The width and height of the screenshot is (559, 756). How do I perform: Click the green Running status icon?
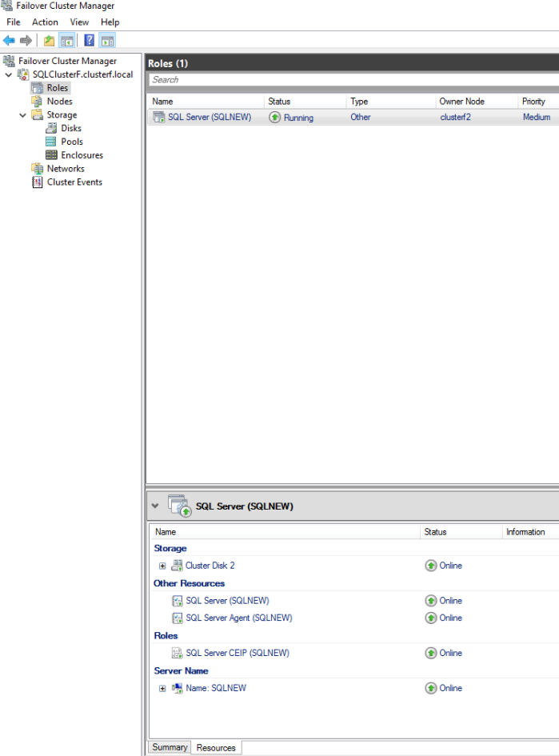(274, 117)
